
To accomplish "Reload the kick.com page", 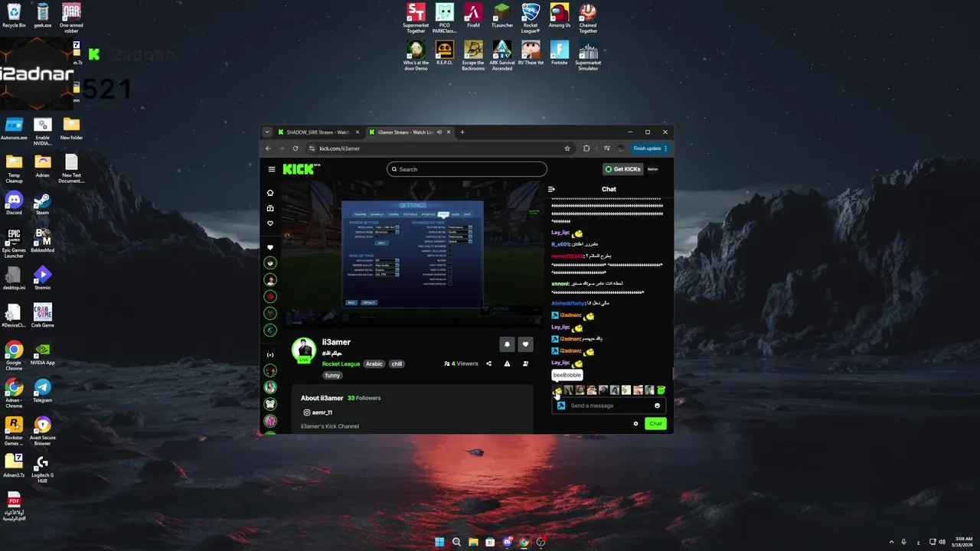I will click(296, 148).
